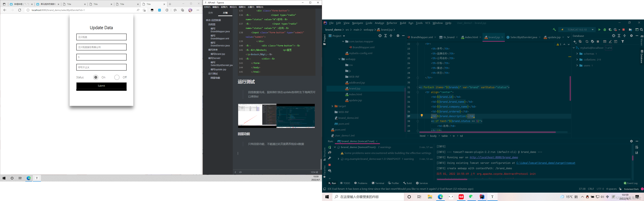Expand the users node in Database
The image size is (644, 201).
tap(577, 65)
